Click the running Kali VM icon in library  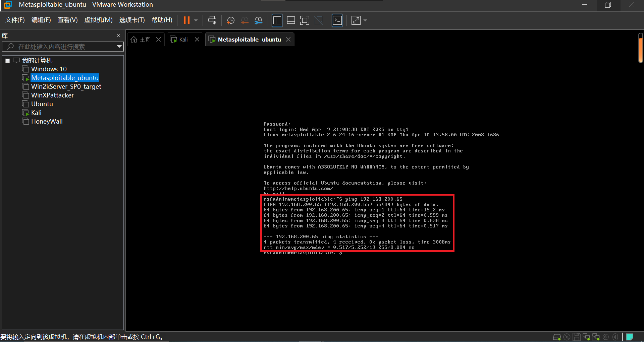25,113
